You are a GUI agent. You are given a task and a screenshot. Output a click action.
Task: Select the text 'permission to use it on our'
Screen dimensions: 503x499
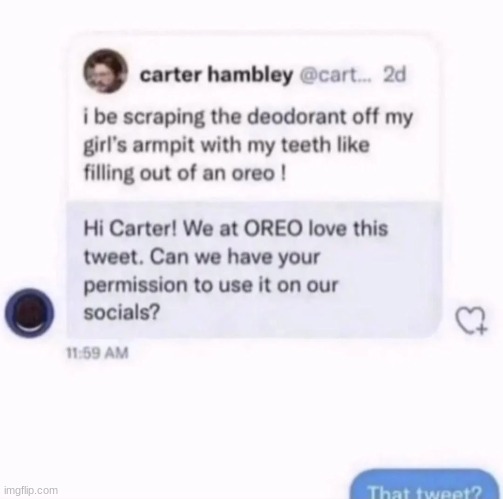coord(211,286)
